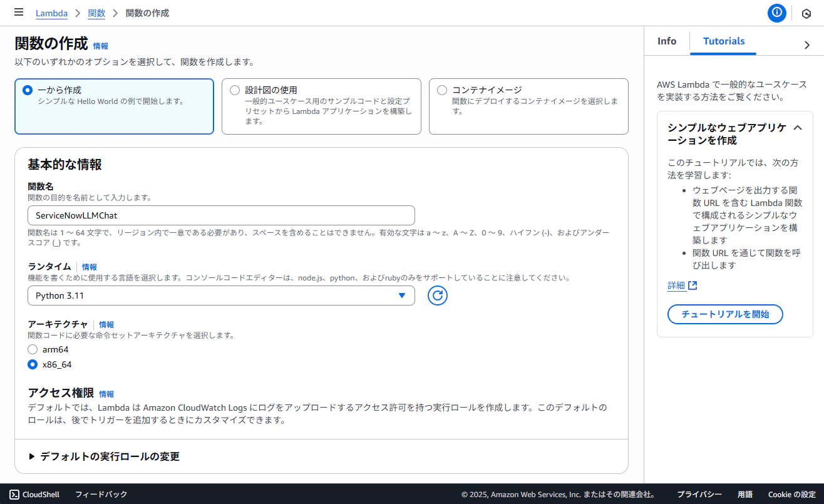Viewport: 824px width, 504px height.
Task: Click the blue info circle icon
Action: (777, 13)
